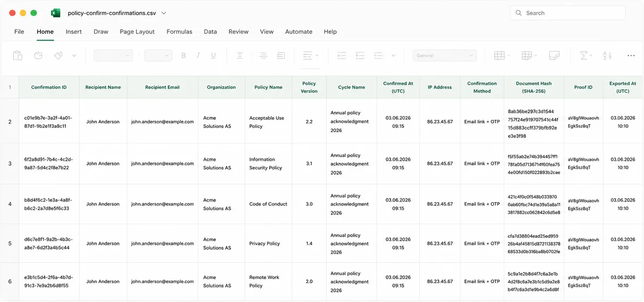Image resolution: width=644 pixels, height=302 pixels.
Task: Click the align left icon
Action: (240, 55)
